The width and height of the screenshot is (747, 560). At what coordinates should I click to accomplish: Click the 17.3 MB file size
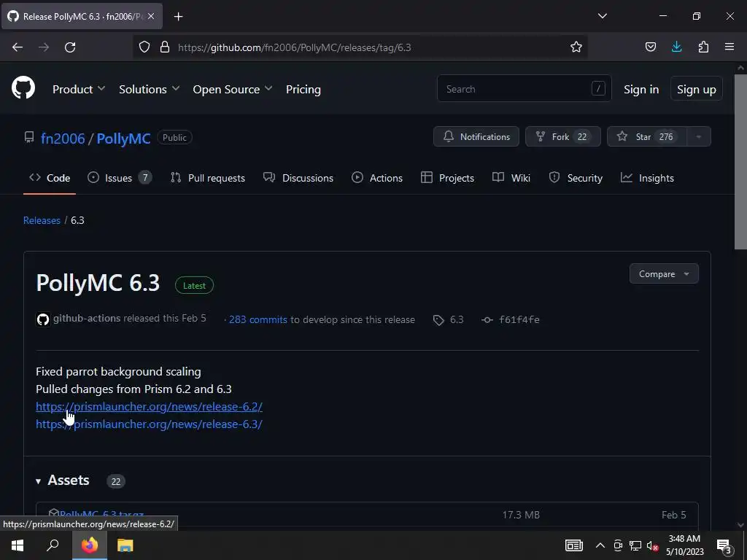[x=521, y=515]
